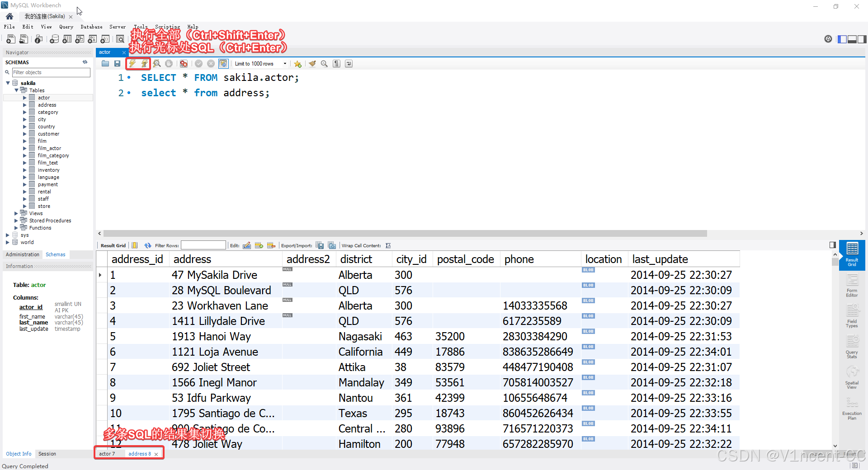Refresh result grid data icon
The image size is (868, 470).
coord(148,245)
